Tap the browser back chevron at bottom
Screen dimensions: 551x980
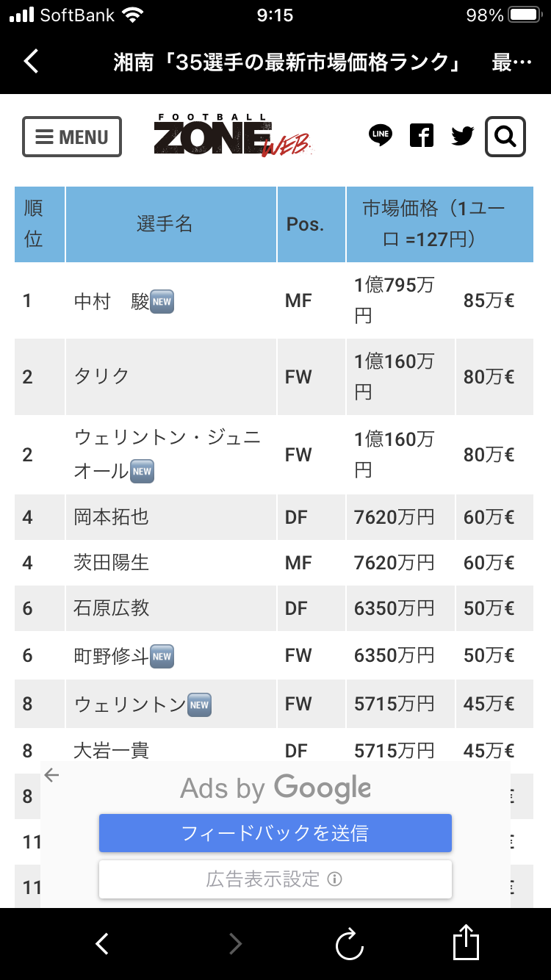click(102, 943)
